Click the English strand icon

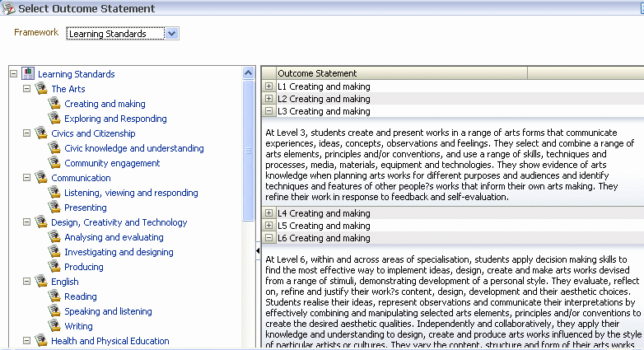[x=41, y=281]
